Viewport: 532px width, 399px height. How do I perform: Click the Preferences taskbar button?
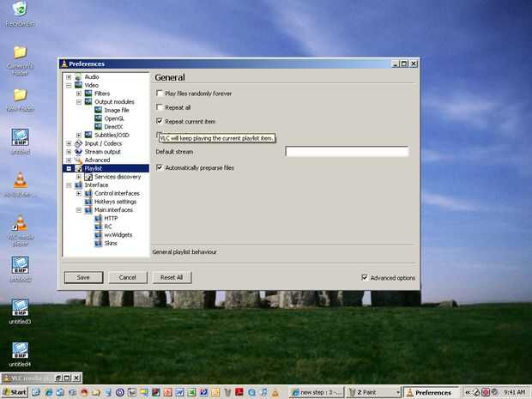[x=430, y=392]
